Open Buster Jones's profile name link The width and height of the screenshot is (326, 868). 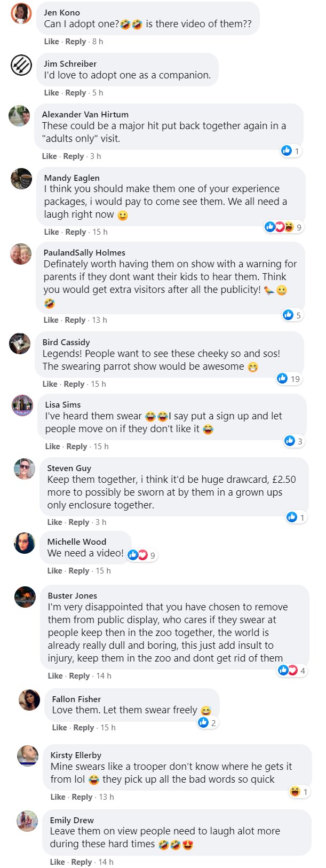coord(72,596)
